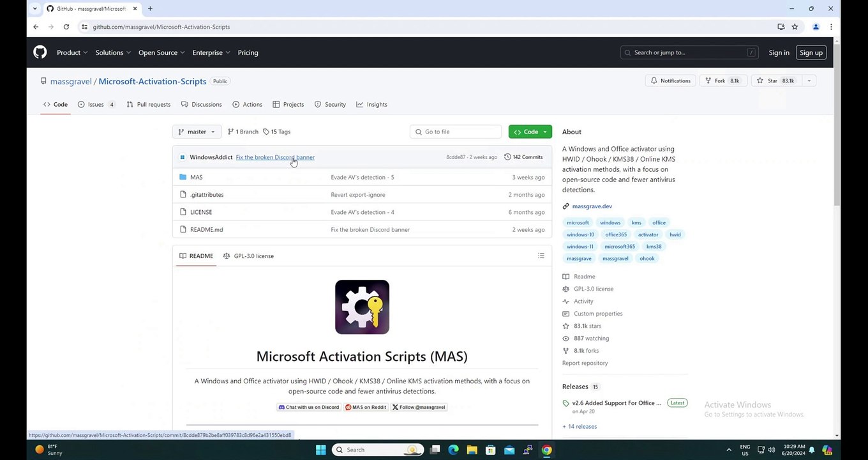Image resolution: width=868 pixels, height=460 pixels.
Task: Star the repository
Action: [775, 81]
